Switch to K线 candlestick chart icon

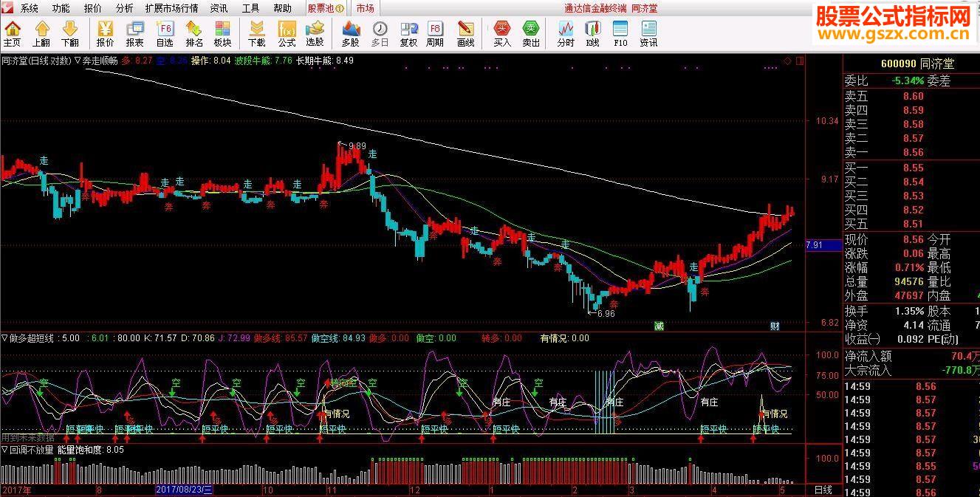(x=592, y=34)
